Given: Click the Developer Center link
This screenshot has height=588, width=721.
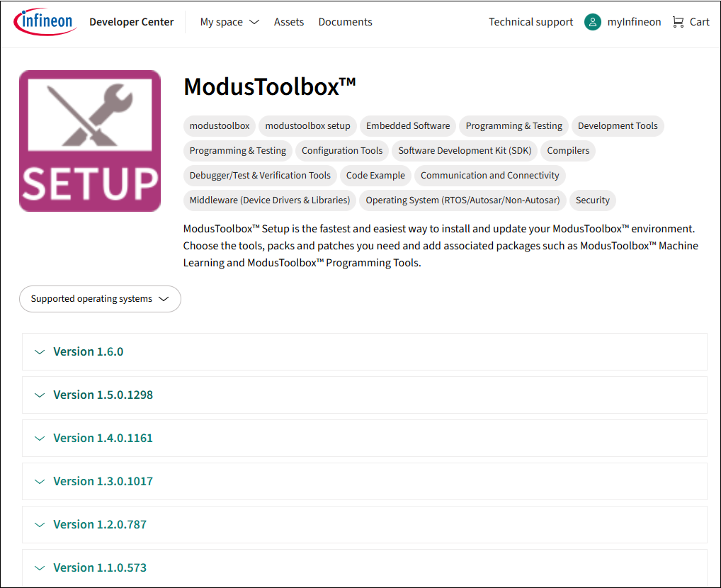Looking at the screenshot, I should (x=131, y=22).
